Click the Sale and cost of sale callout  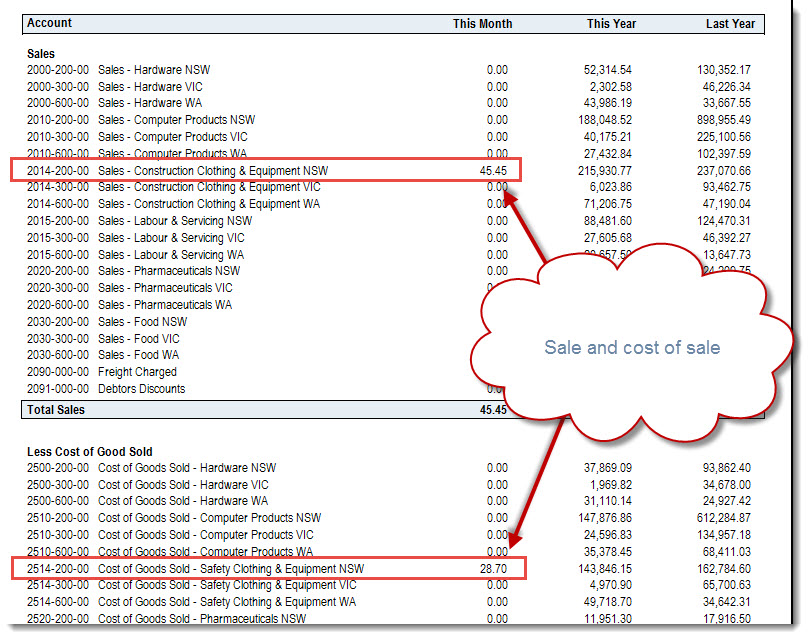click(x=632, y=348)
